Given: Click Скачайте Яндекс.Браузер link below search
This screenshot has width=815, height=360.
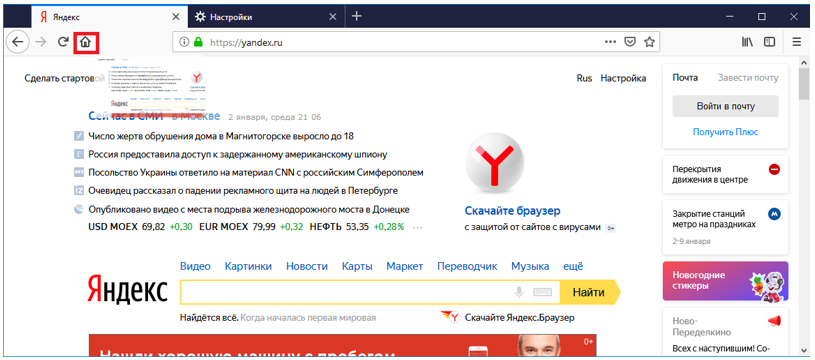Looking at the screenshot, I should click(x=520, y=317).
